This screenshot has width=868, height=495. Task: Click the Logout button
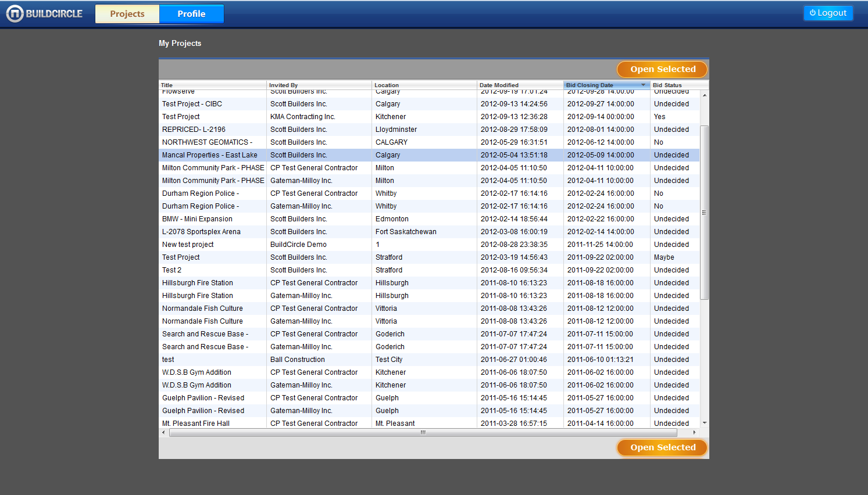coord(828,13)
